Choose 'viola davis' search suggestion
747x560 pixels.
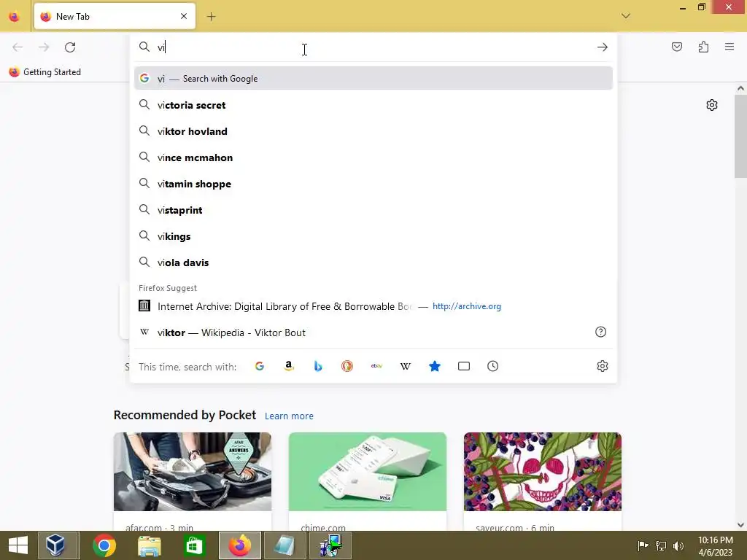click(x=373, y=262)
